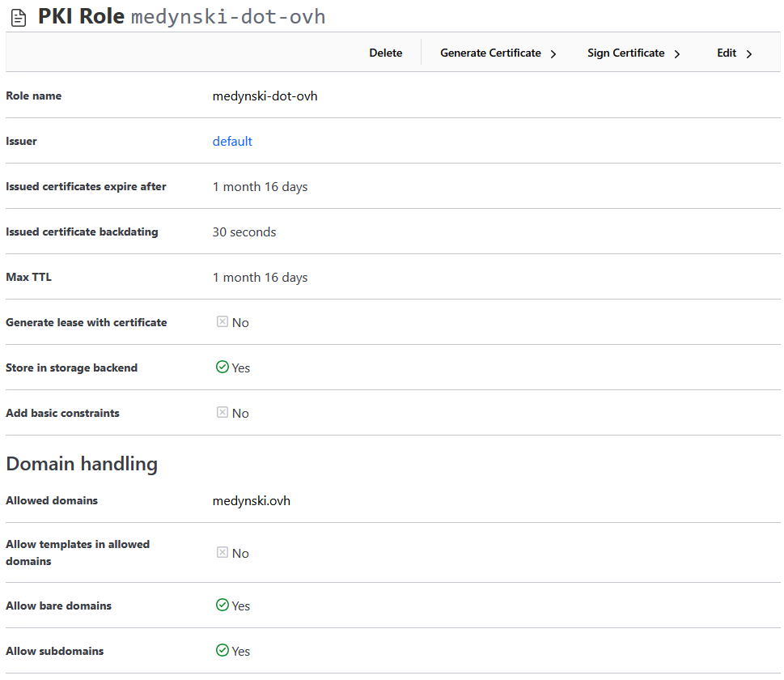
Task: Open the Sign Certificate page
Action: point(625,53)
